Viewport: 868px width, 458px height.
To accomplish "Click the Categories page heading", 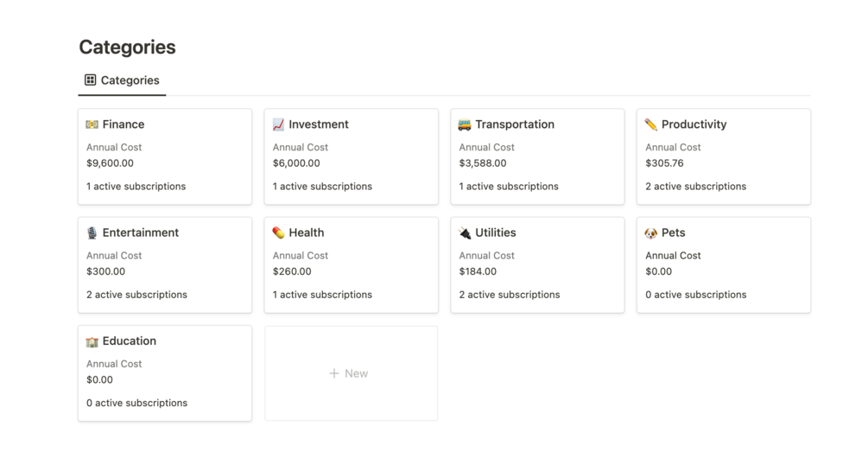I will tap(127, 48).
